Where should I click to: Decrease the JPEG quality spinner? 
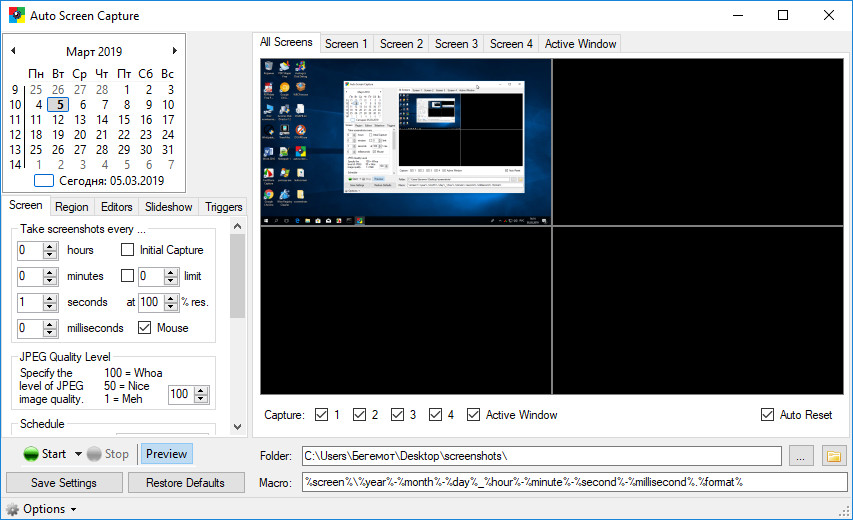tap(201, 399)
